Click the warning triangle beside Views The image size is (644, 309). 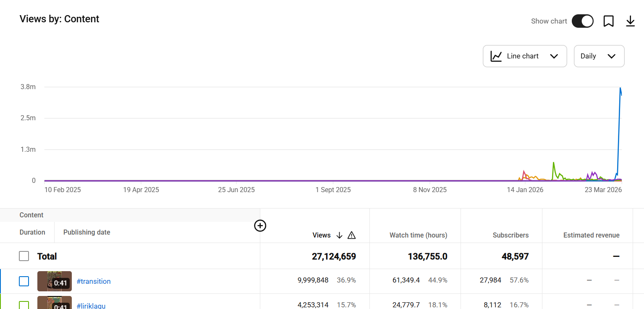click(352, 235)
